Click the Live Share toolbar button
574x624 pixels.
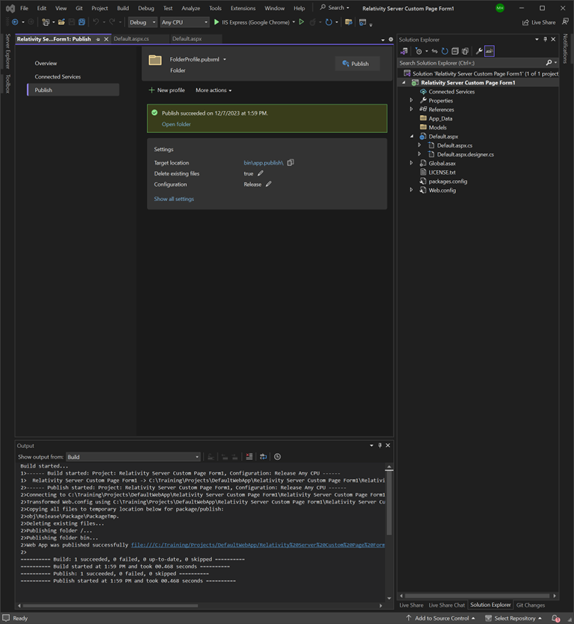click(539, 22)
